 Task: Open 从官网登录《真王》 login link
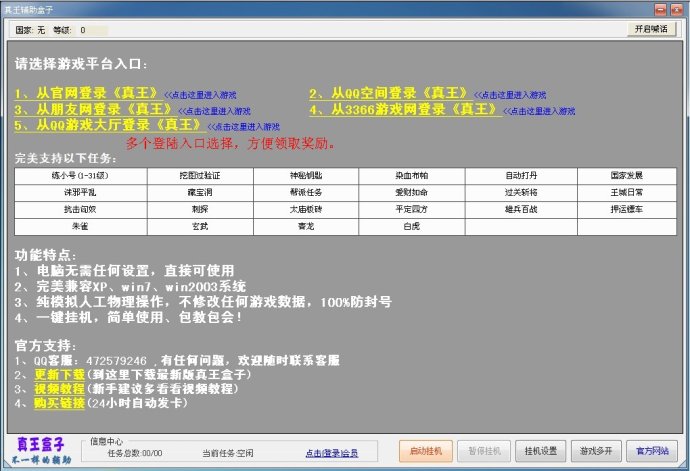click(x=87, y=93)
